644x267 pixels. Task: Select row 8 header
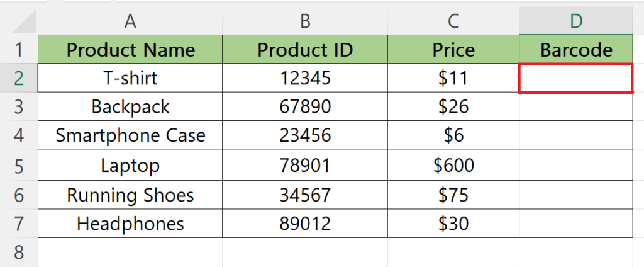(x=19, y=252)
